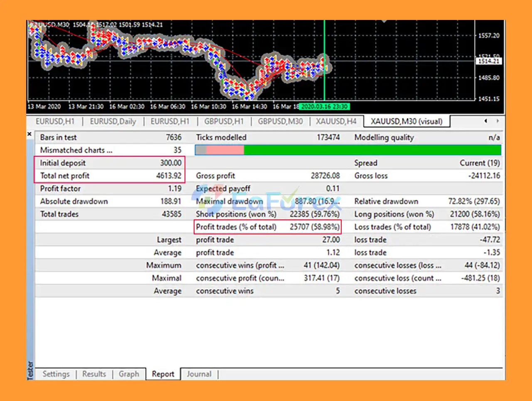Viewport: 532px width, 401px height.
Task: View the Results tab
Action: [94, 374]
